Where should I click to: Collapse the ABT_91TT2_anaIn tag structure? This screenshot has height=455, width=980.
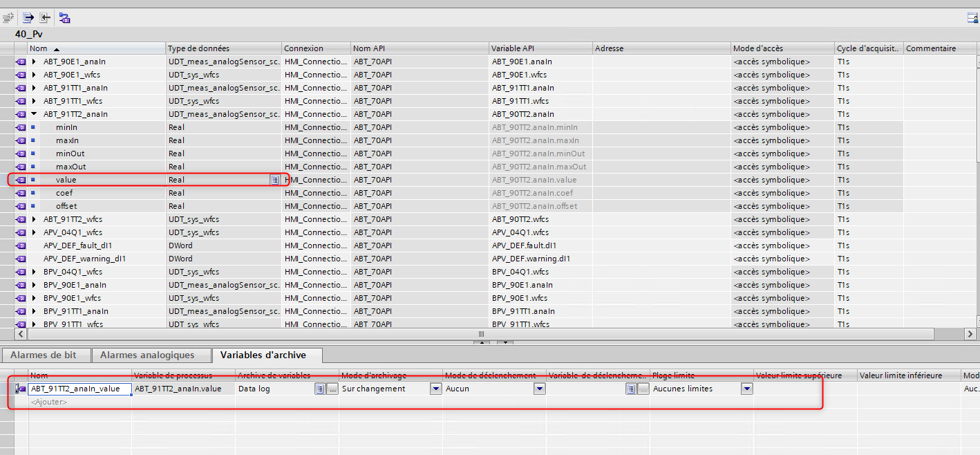pos(34,114)
